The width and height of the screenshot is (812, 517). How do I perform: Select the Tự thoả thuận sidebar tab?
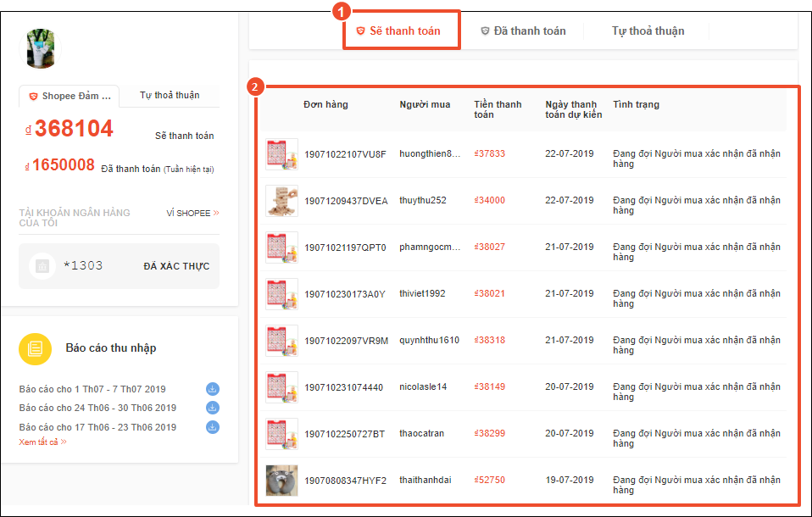pos(170,95)
